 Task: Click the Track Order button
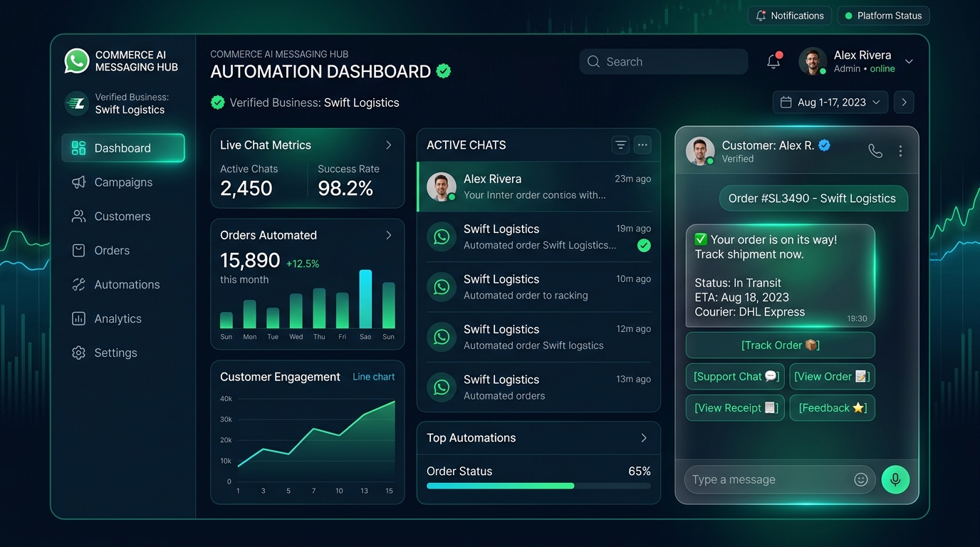tap(781, 345)
